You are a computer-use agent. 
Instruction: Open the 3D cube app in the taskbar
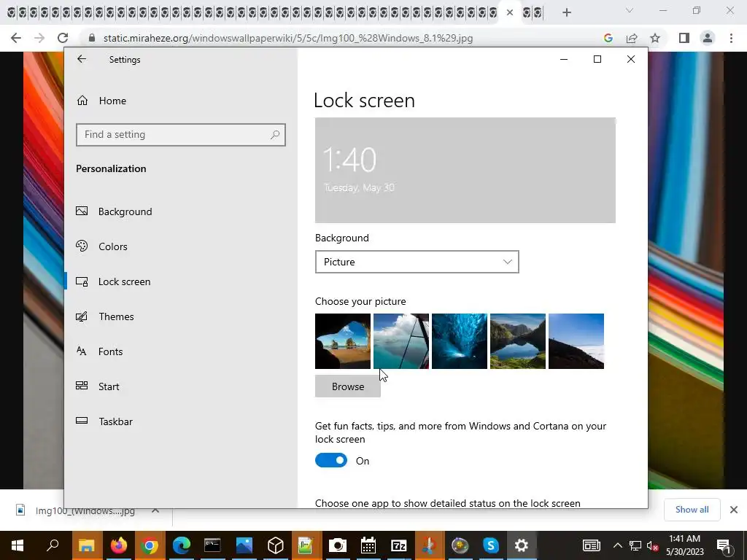coord(275,545)
